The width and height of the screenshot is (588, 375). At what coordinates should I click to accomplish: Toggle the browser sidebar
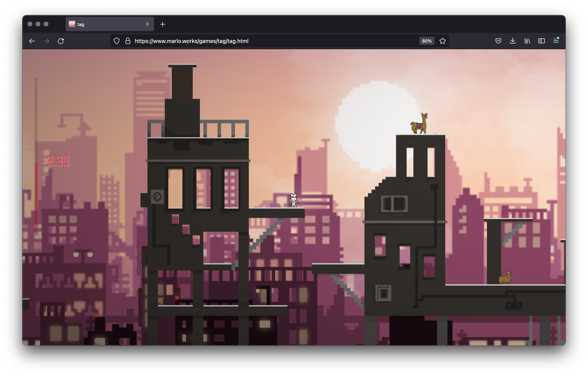(x=541, y=41)
